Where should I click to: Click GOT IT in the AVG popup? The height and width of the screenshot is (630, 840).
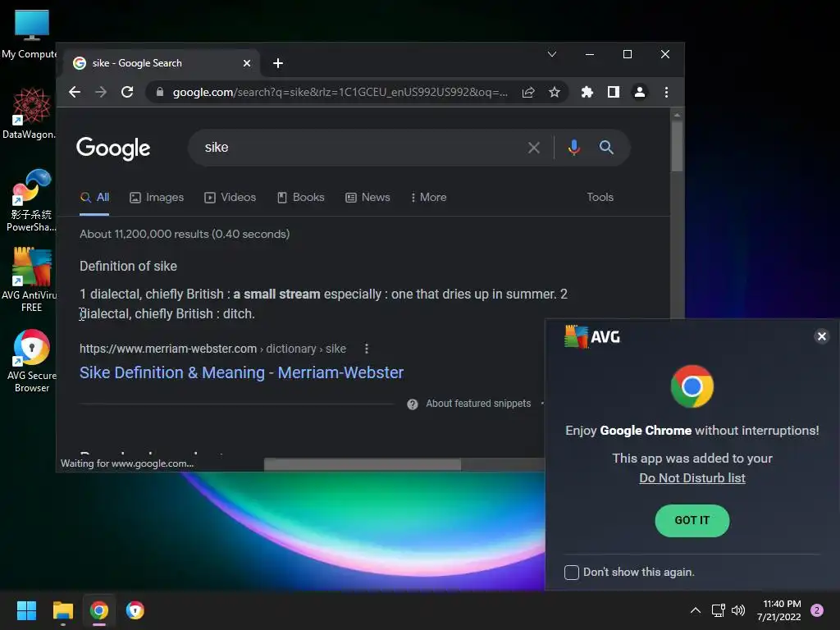[692, 520]
